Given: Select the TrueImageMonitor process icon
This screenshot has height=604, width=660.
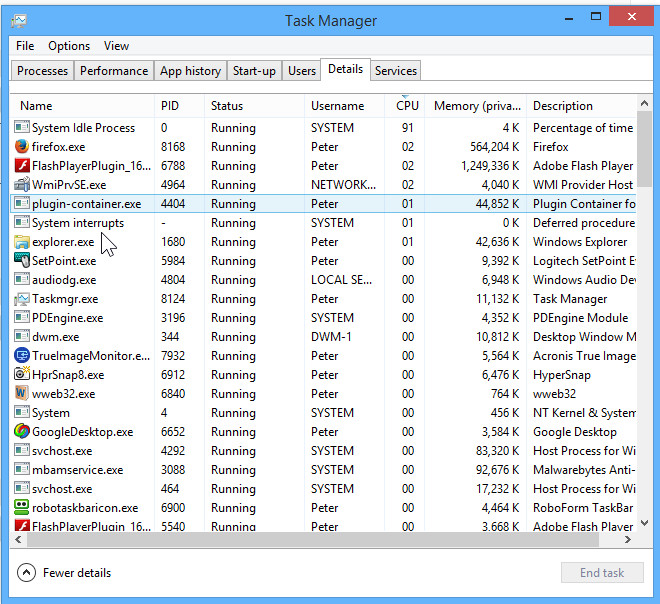Looking at the screenshot, I should (x=22, y=356).
